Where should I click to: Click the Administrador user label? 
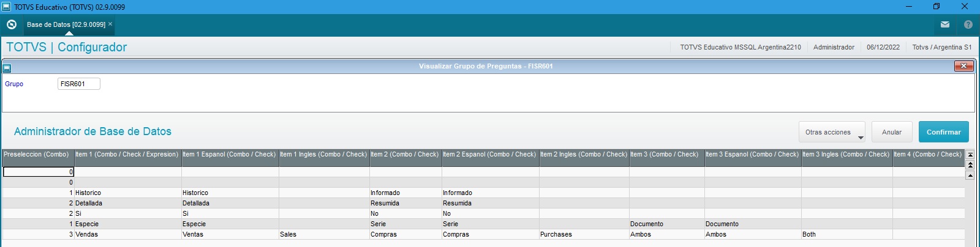[834, 47]
